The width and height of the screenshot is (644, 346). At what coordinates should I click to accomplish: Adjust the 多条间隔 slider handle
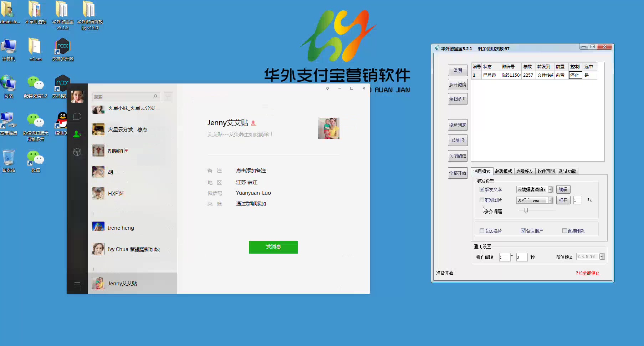click(526, 210)
